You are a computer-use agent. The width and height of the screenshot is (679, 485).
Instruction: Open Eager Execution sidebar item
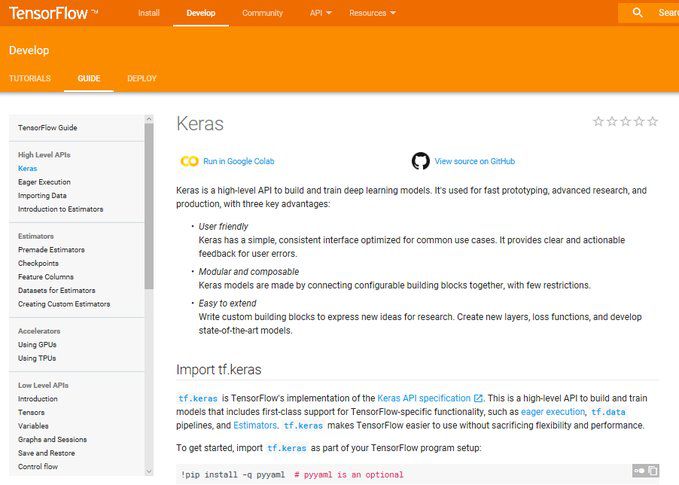click(x=44, y=182)
